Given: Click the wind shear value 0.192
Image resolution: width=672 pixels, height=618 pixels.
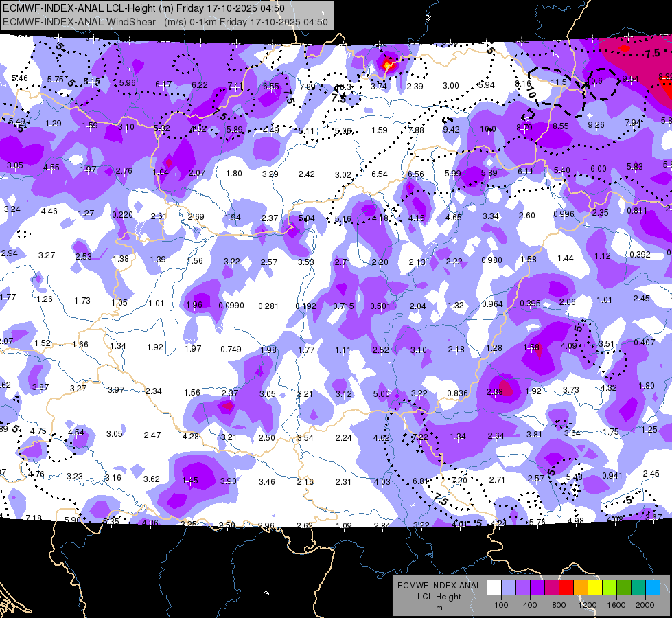Looking at the screenshot, I should [x=306, y=306].
